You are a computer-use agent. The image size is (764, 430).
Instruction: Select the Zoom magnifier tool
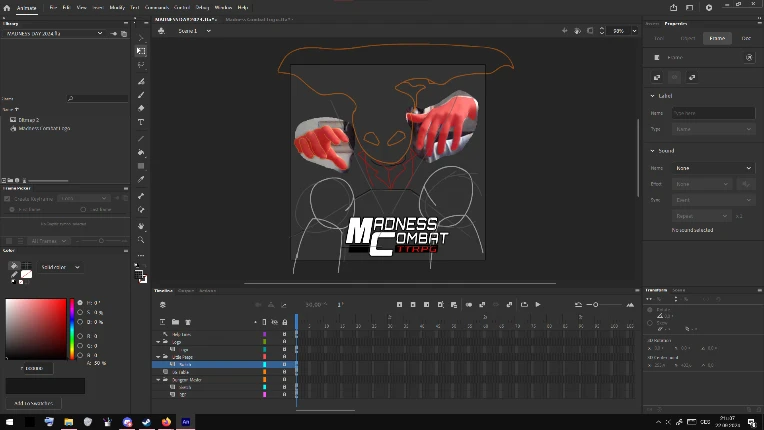[x=141, y=240]
